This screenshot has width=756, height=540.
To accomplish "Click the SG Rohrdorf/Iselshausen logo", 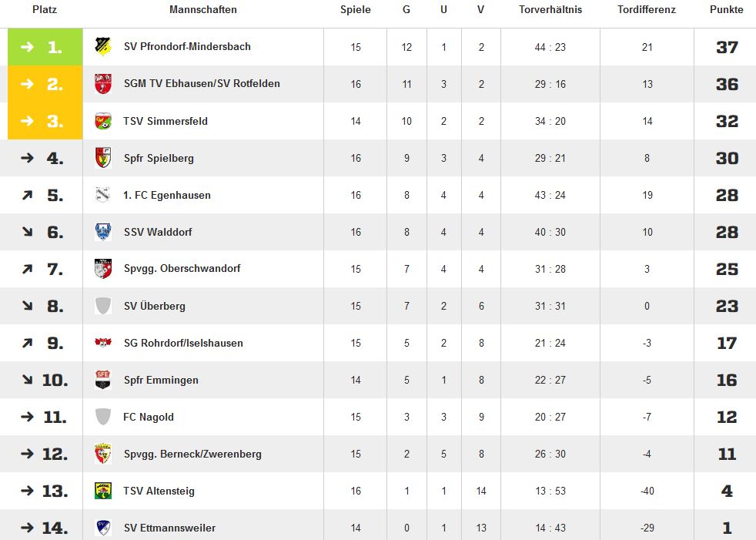I will [x=102, y=343].
